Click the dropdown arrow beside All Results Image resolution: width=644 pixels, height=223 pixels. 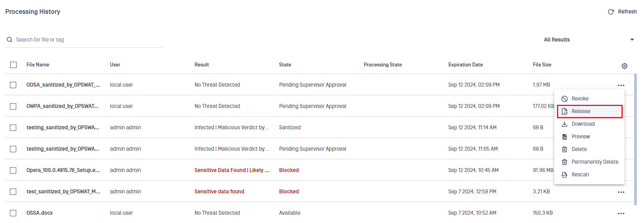(632, 40)
